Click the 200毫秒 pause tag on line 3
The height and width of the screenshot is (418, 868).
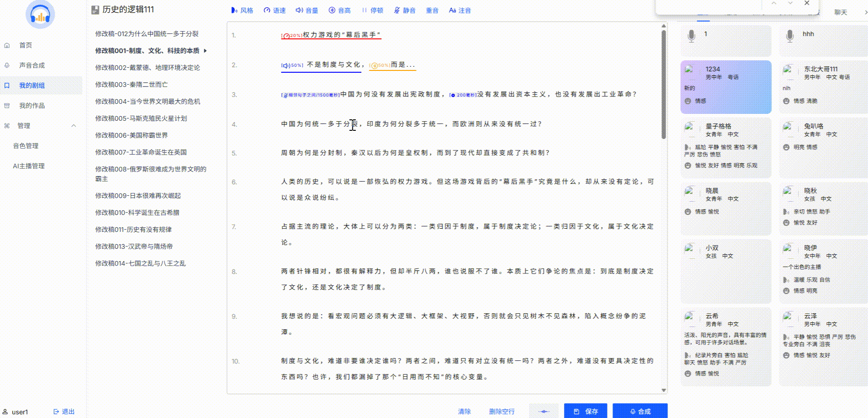(x=463, y=95)
